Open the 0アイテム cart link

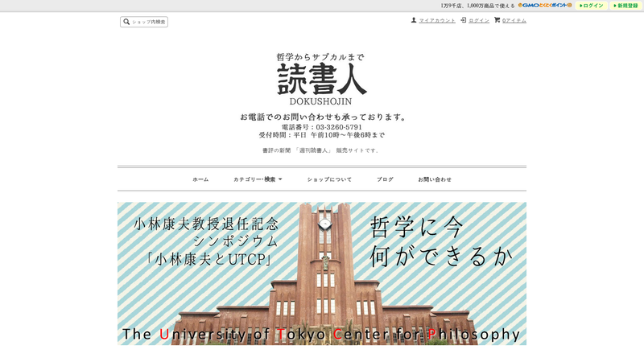pyautogui.click(x=514, y=21)
